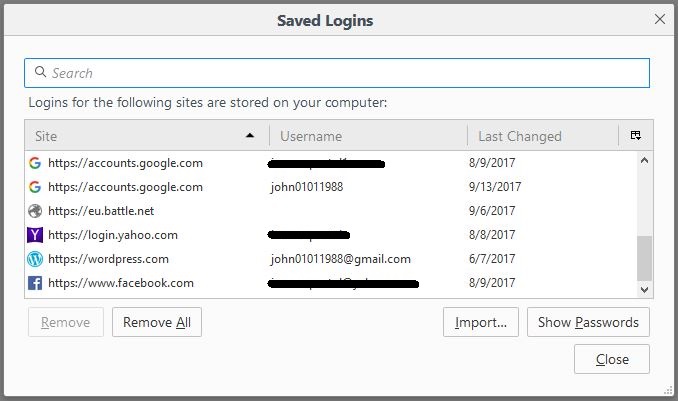This screenshot has width=678, height=401.
Task: Select the eu.battle.net login entry
Action: [331, 211]
